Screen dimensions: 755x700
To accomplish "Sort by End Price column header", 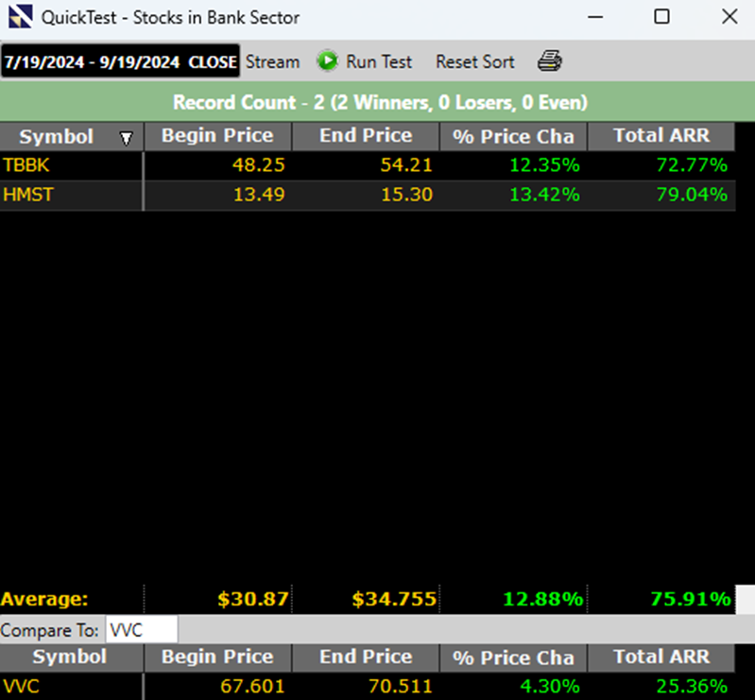I will coord(366,136).
